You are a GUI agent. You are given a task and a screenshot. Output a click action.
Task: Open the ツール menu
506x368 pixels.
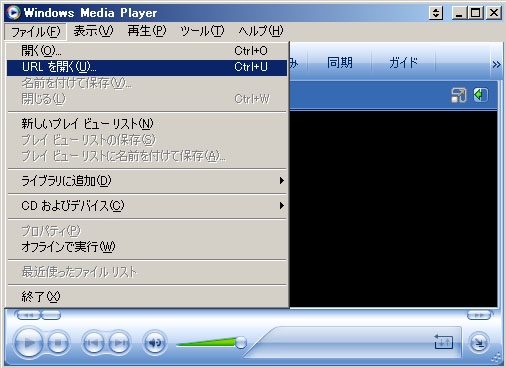[x=202, y=31]
